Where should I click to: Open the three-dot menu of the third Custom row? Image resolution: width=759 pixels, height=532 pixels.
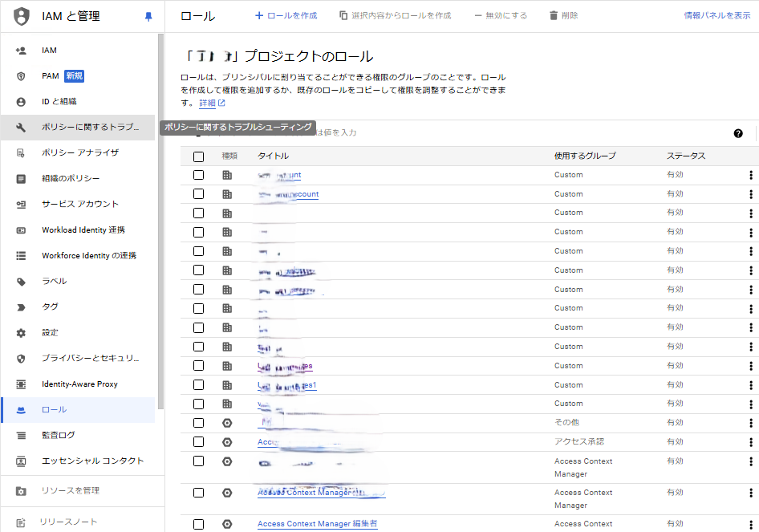click(751, 213)
